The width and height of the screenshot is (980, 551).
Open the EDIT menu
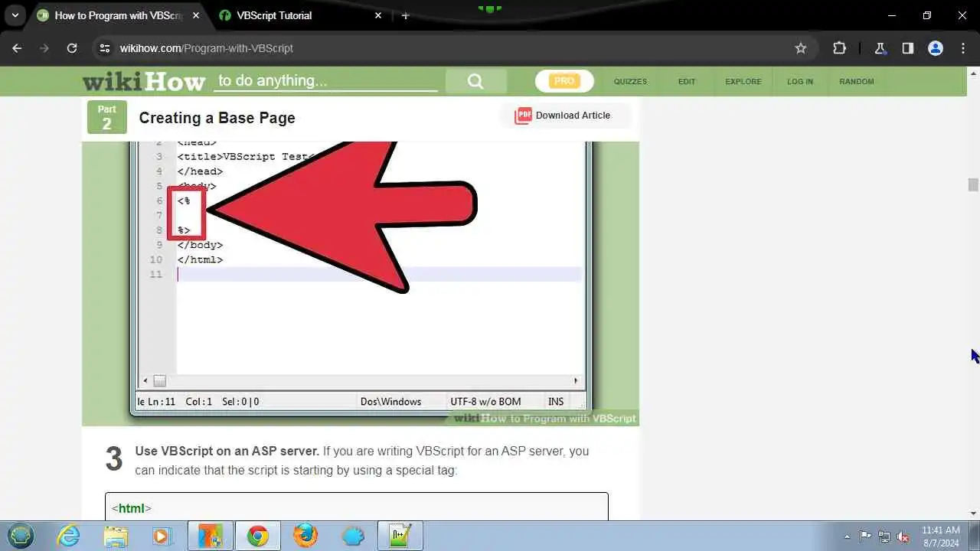[x=687, y=81]
